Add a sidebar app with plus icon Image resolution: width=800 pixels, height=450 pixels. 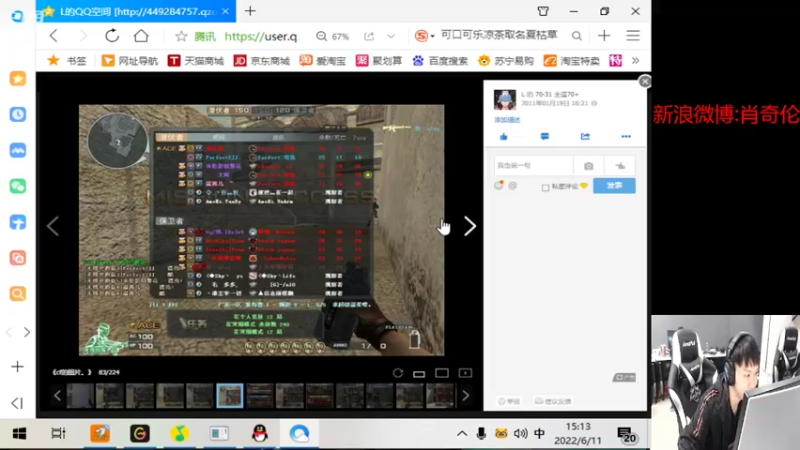(17, 367)
